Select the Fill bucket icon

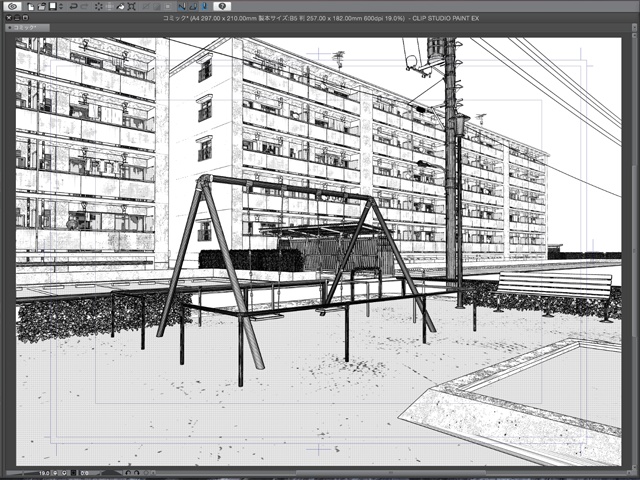click(120, 6)
